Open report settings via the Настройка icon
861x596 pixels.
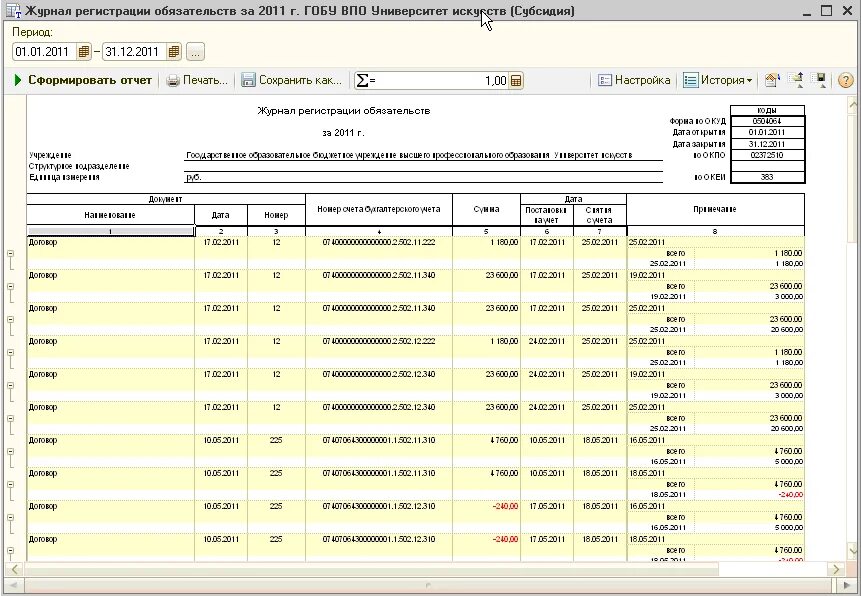(x=604, y=80)
